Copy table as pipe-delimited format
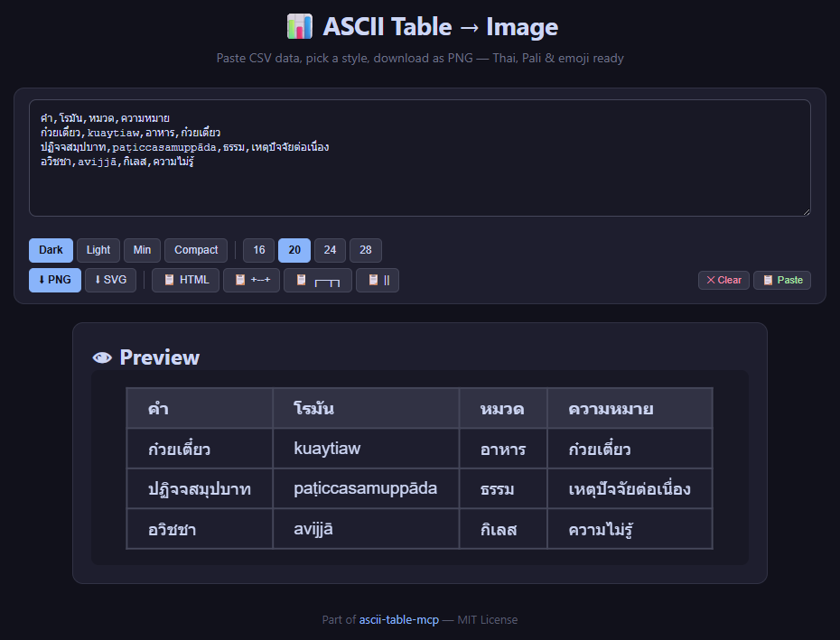Screen dimensions: 840x640 [378, 280]
